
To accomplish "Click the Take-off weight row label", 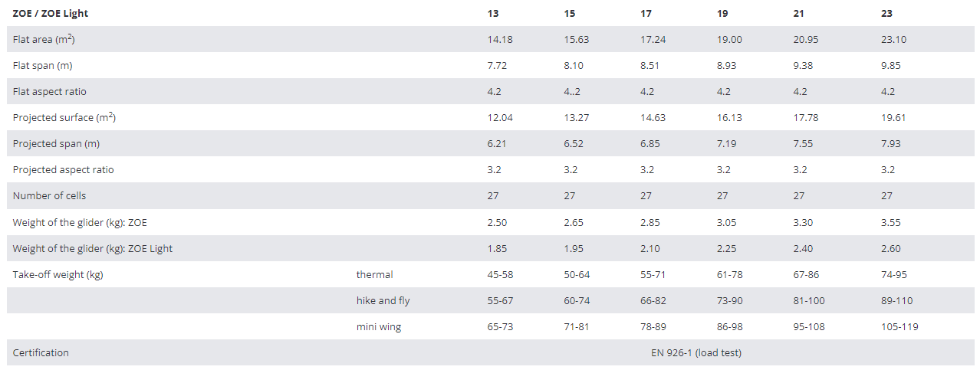I will pyautogui.click(x=58, y=274).
